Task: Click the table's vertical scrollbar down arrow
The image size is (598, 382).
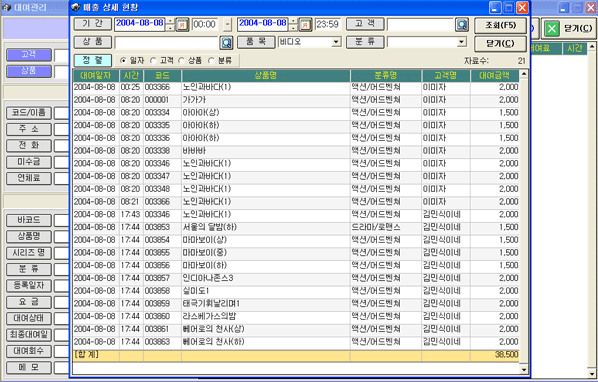Action: [x=524, y=369]
